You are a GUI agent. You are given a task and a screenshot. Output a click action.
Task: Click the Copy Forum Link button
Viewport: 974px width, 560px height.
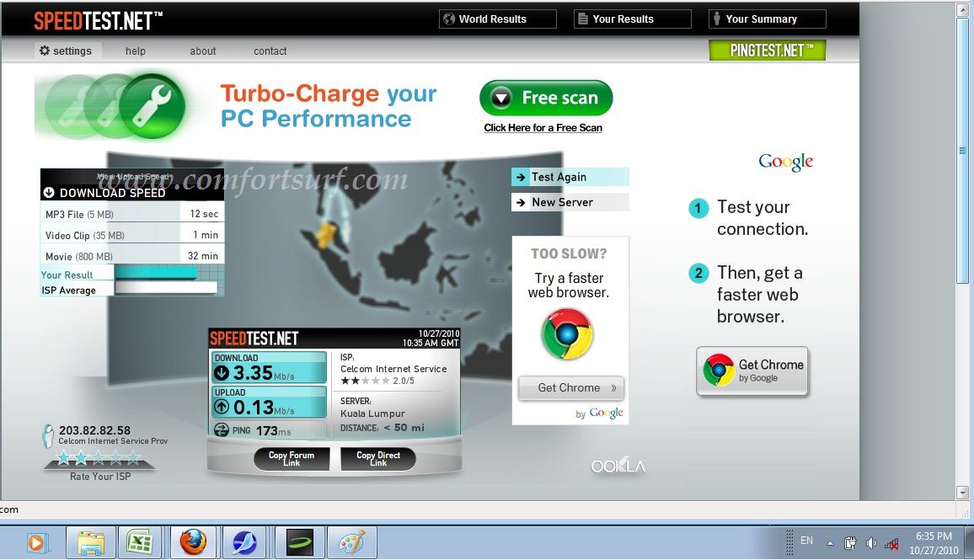pyautogui.click(x=292, y=459)
